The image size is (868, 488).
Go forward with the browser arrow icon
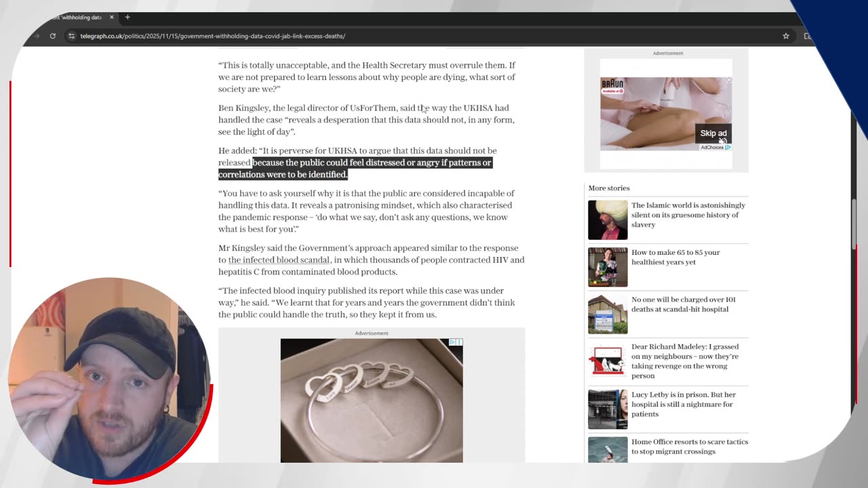(x=37, y=36)
